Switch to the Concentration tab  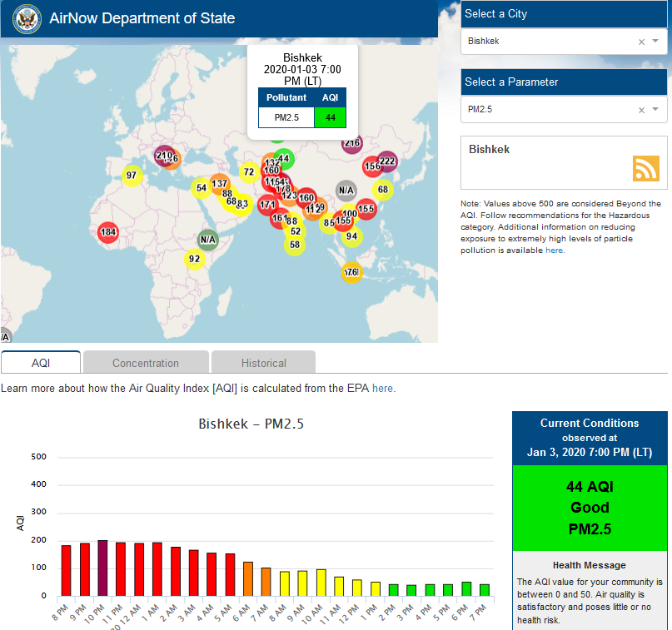(x=146, y=363)
